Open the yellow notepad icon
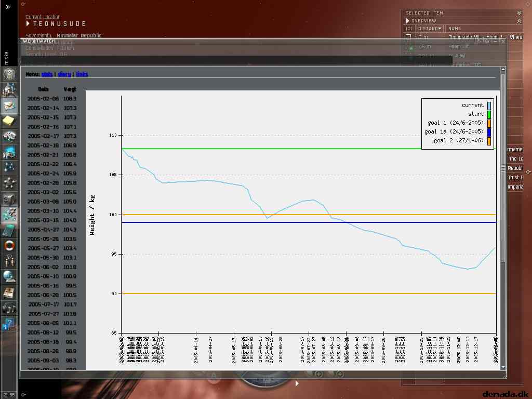532x399 pixels. [9, 121]
